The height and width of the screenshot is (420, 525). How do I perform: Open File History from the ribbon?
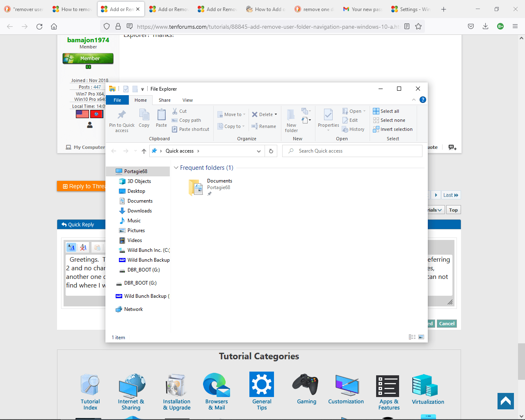click(x=353, y=129)
